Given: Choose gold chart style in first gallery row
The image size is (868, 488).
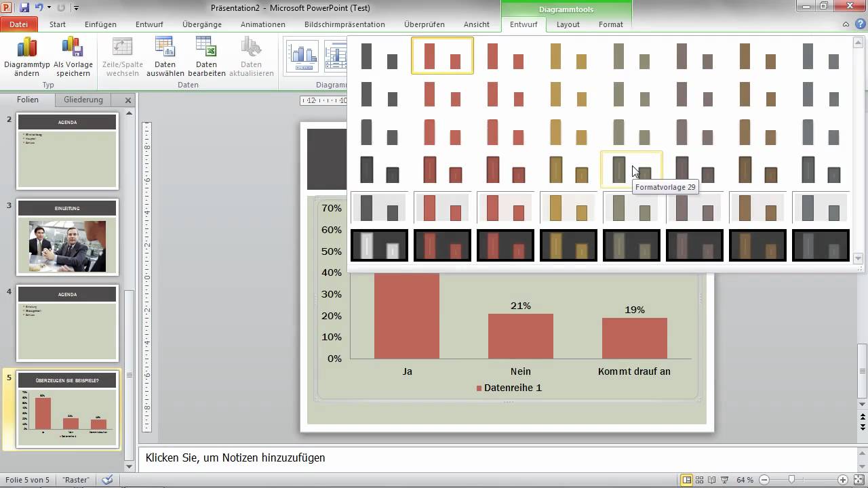Looking at the screenshot, I should pos(568,56).
